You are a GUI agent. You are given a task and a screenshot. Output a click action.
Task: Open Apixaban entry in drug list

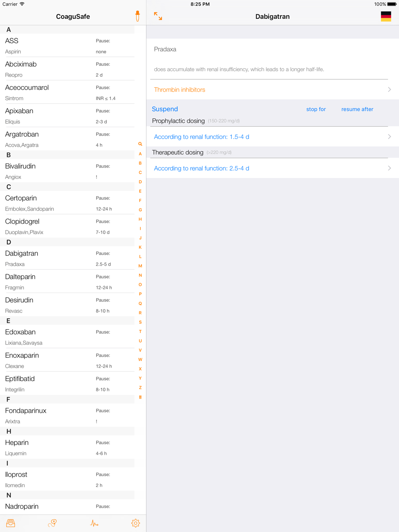click(68, 116)
